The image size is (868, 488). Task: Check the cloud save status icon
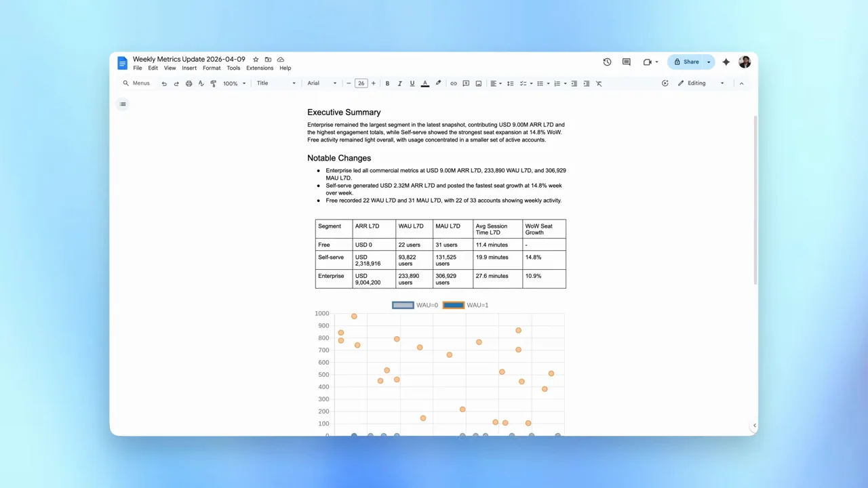(x=281, y=60)
